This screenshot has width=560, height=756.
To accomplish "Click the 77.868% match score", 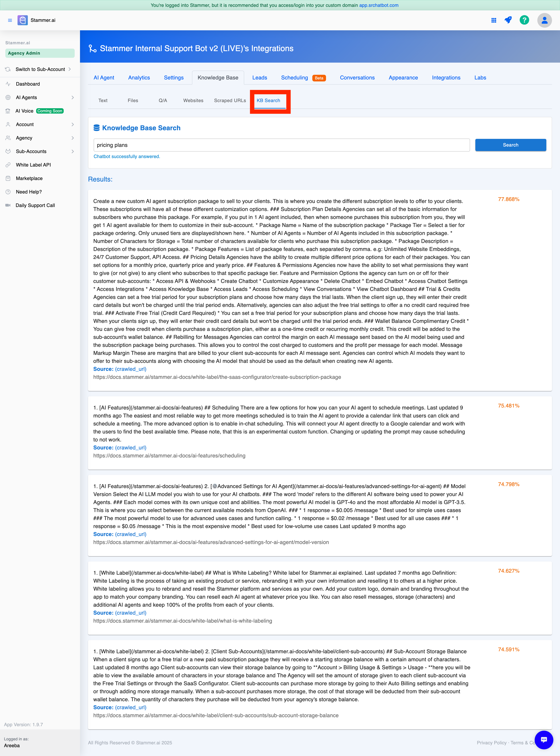I will coord(508,199).
